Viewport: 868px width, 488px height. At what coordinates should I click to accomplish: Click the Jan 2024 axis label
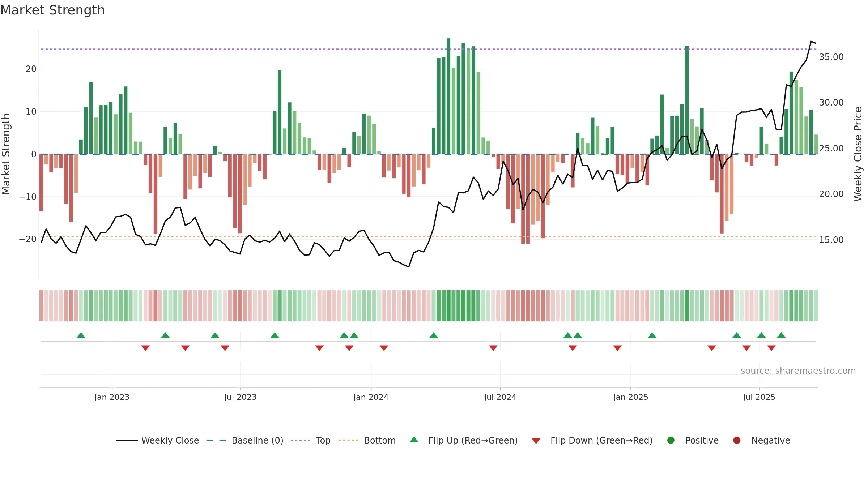(x=371, y=397)
